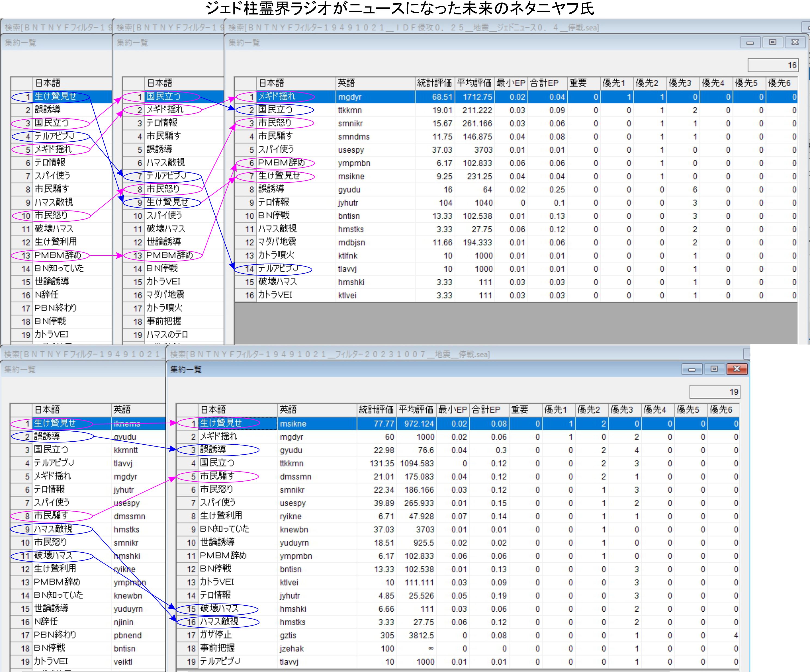
Task: Select 生け贄見せ row 1 in top-left list
Action: (61, 96)
